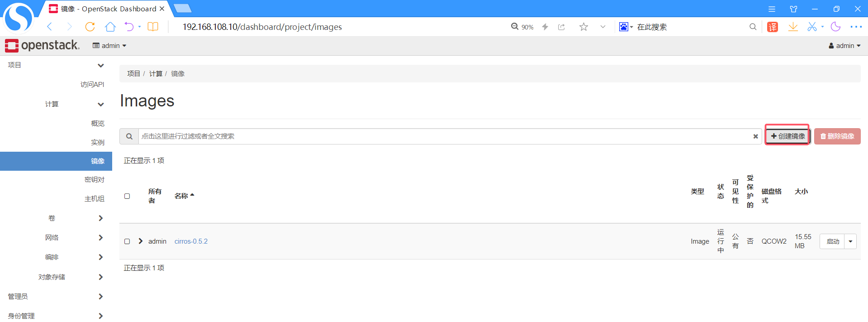Image resolution: width=868 pixels, height=322 pixels.
Task: Open cirros-0.5.2 image link
Action: 191,241
